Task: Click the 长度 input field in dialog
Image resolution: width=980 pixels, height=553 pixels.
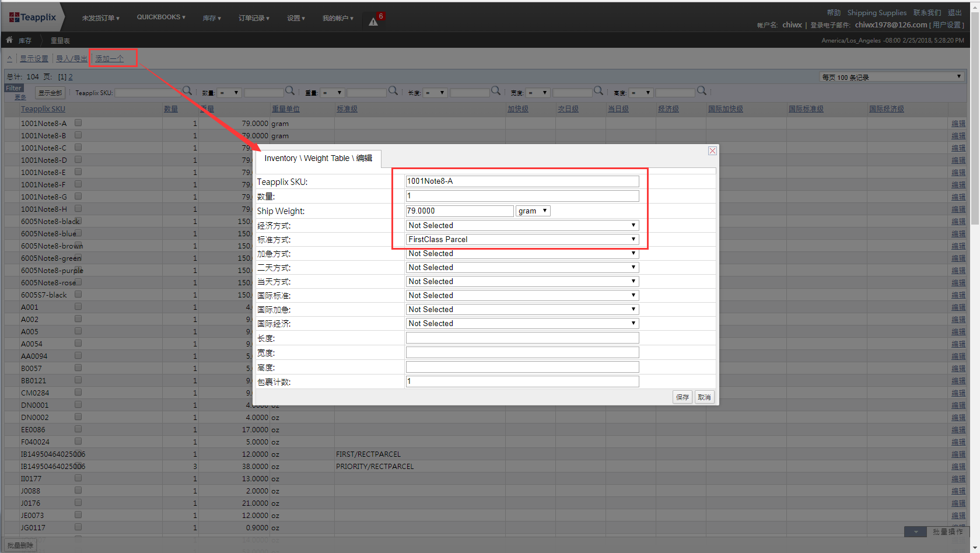Action: [522, 338]
